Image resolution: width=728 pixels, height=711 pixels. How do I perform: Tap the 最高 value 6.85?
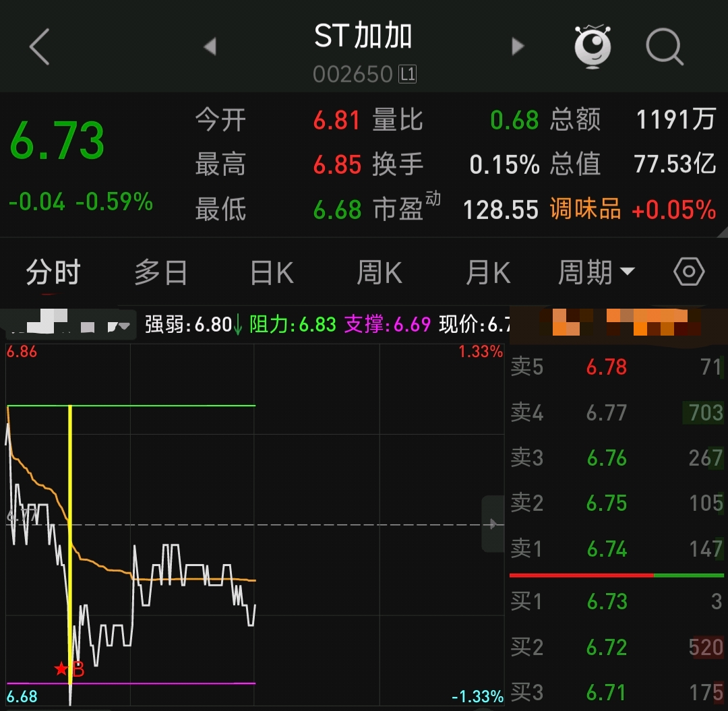click(x=337, y=164)
